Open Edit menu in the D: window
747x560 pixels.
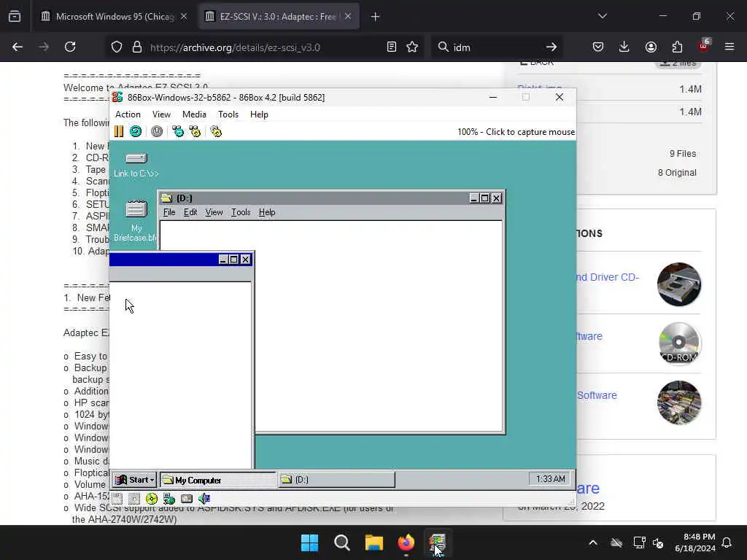(190, 212)
